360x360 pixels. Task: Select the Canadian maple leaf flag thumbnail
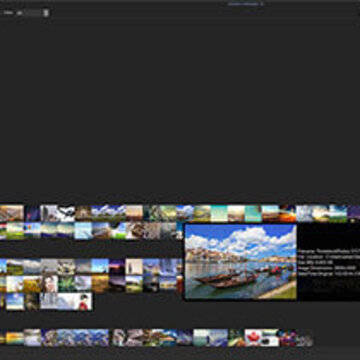[x=253, y=338]
